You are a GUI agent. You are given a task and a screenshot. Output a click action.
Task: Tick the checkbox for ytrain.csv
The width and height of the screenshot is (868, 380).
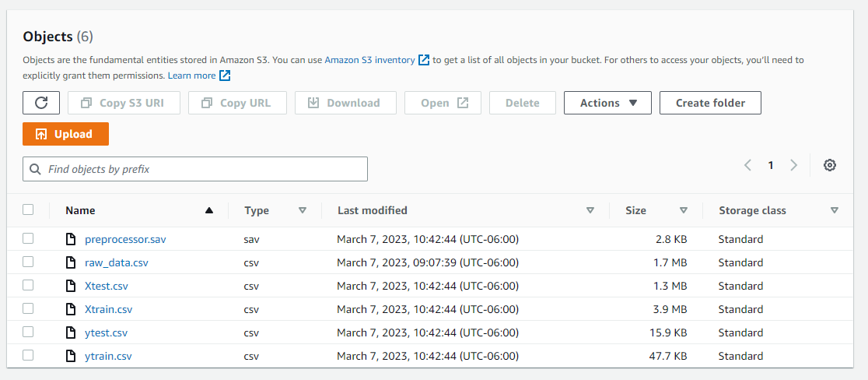[x=29, y=356]
